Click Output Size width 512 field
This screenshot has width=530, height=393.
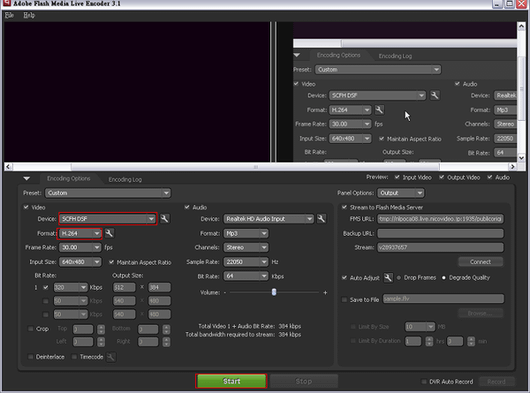(x=124, y=287)
